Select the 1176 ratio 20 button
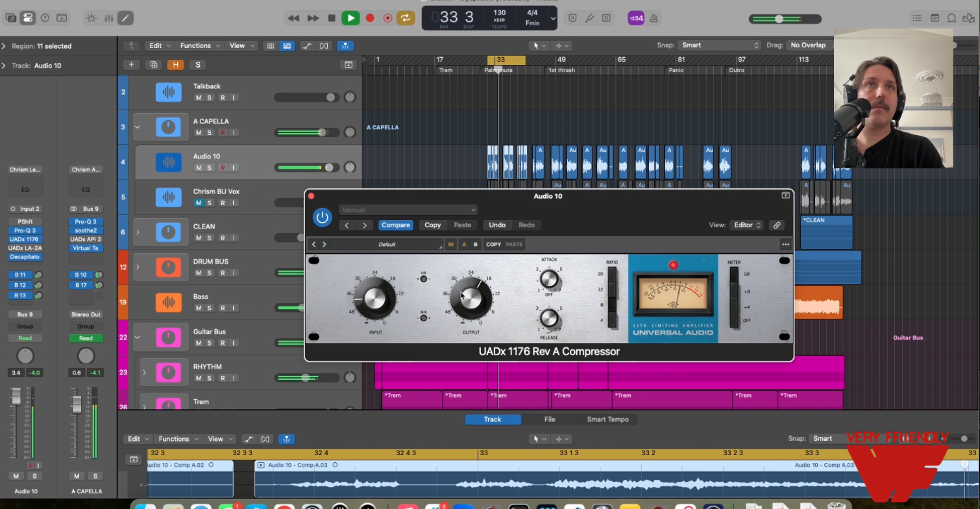This screenshot has width=980, height=509. (x=612, y=275)
